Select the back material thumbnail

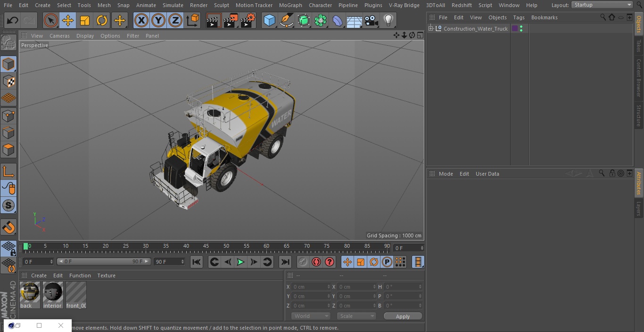(x=30, y=295)
